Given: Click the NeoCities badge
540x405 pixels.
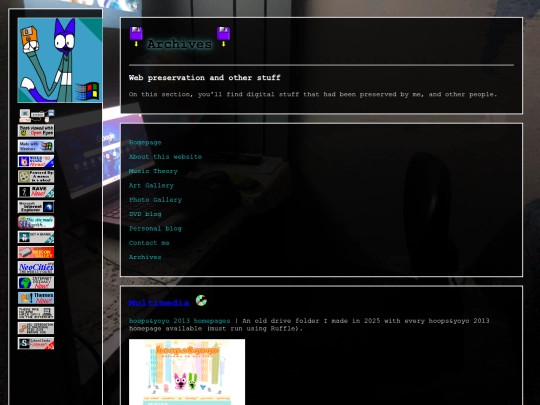Looking at the screenshot, I should [x=36, y=267].
